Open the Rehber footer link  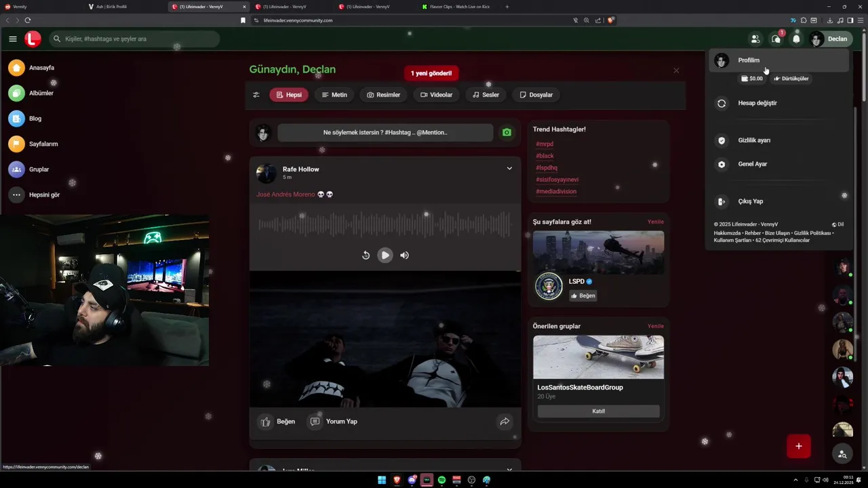click(753, 233)
